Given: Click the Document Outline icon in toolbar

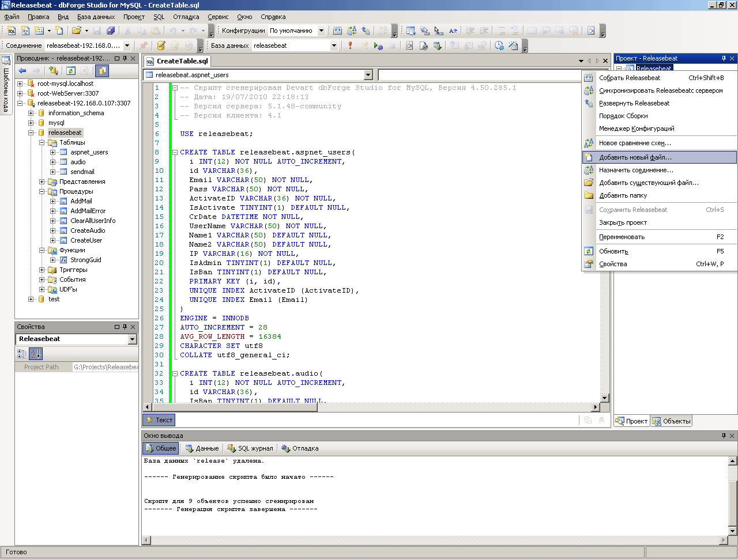Looking at the screenshot, I should pos(591,31).
